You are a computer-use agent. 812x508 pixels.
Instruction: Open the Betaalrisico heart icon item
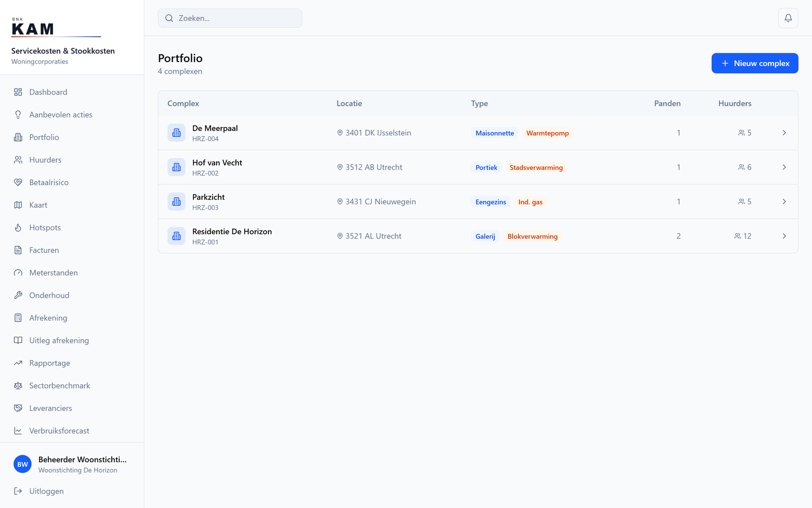click(x=18, y=182)
